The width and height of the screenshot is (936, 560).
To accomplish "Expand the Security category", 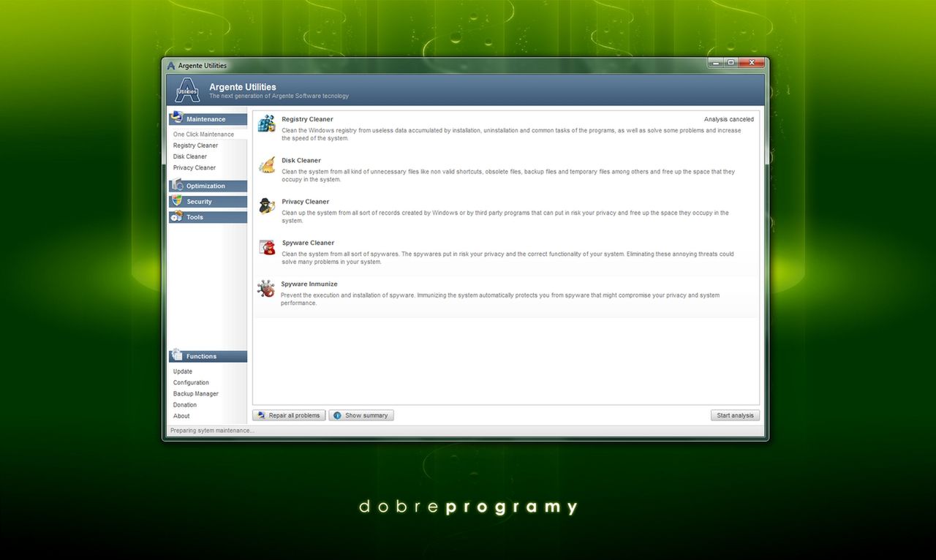I will click(x=208, y=202).
